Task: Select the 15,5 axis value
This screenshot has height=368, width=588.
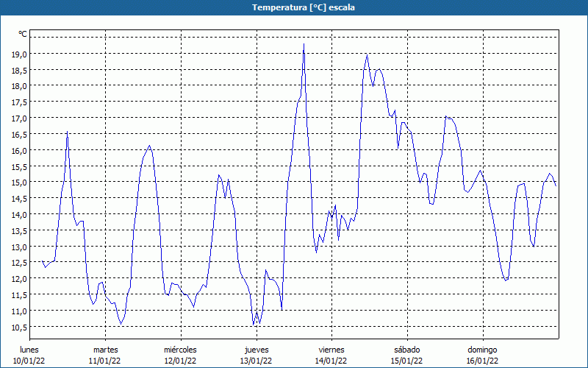Action: (x=20, y=166)
